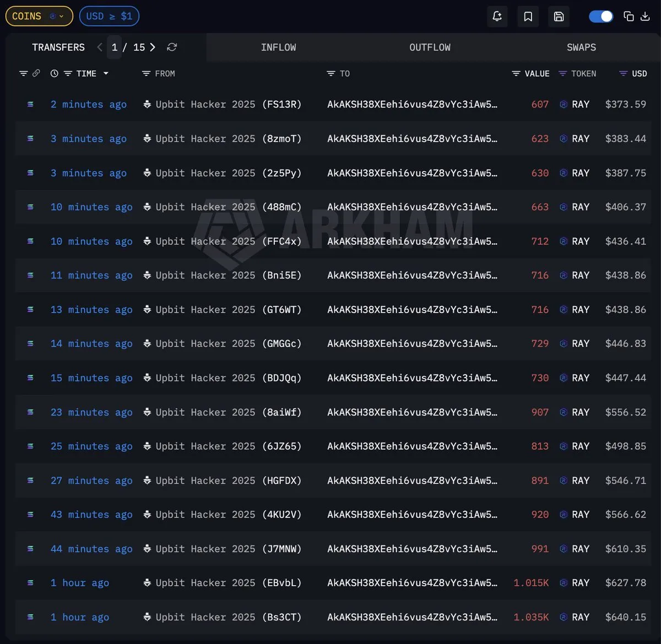Switch to the INFLOW tab
Screen dimensions: 661x644
[278, 47]
